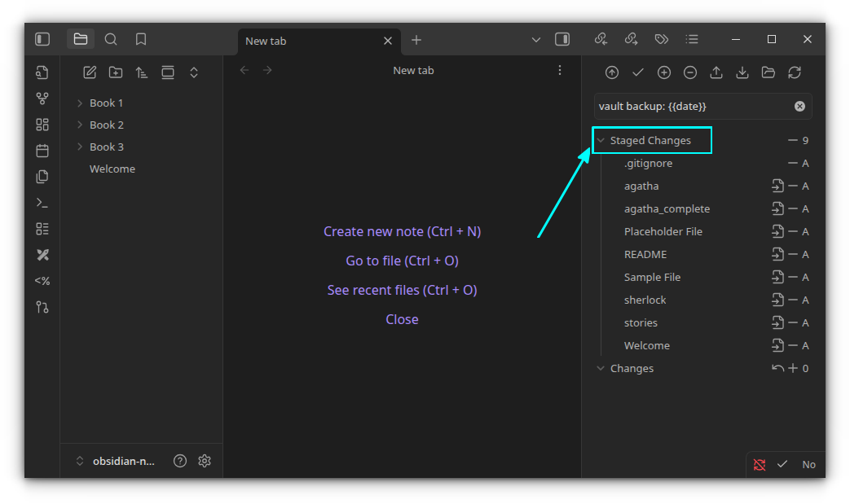Click the Push upload icon in Git toolbar
Screen dimensions: 850x504
coord(716,72)
